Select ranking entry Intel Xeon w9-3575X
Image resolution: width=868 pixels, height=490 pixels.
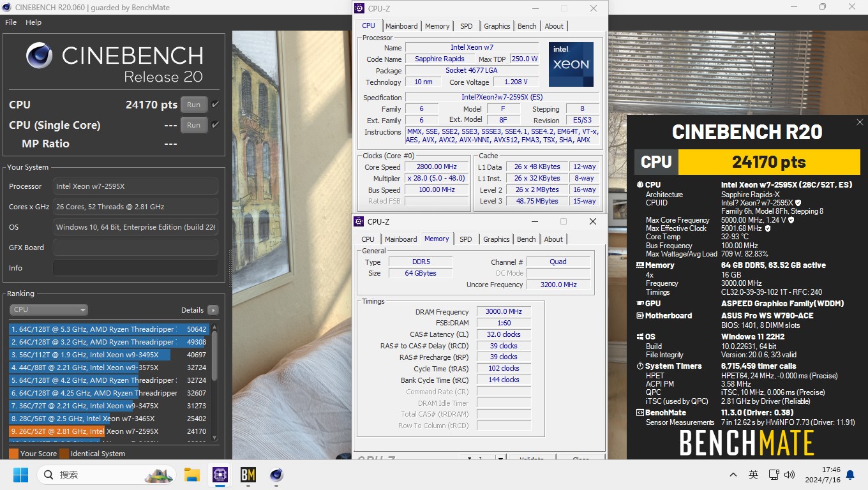pos(109,367)
